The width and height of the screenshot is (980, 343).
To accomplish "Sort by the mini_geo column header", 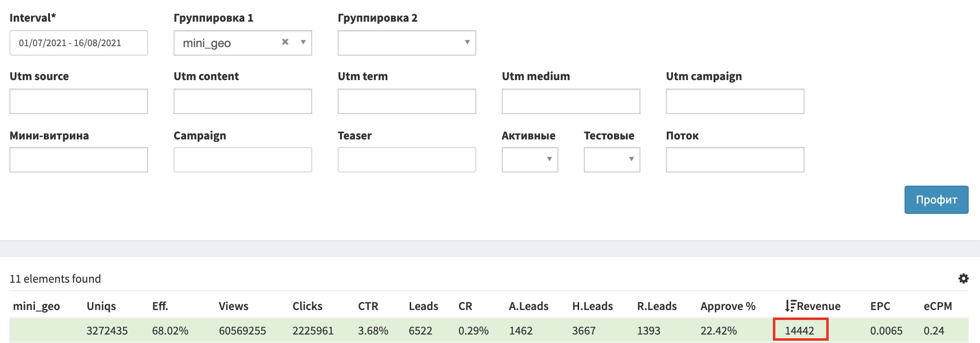I will click(x=36, y=306).
